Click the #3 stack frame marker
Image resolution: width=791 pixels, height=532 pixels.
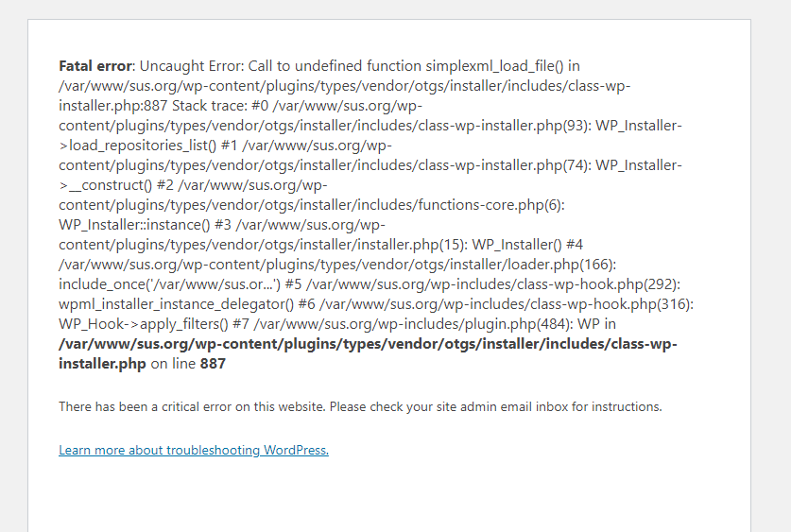222,225
